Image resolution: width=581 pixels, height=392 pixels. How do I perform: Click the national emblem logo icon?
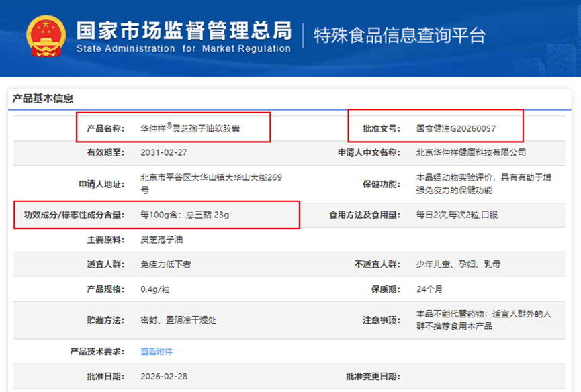pyautogui.click(x=46, y=36)
